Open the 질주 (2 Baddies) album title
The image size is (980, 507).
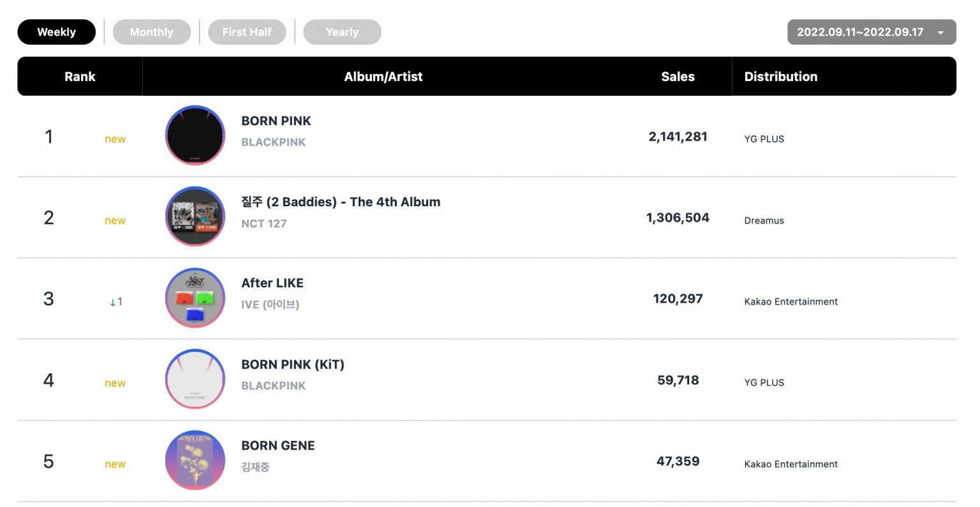(341, 202)
